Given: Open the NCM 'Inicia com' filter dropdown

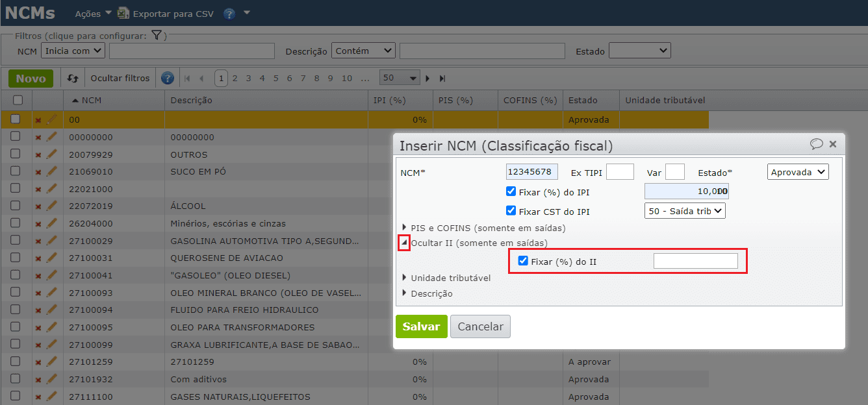Looking at the screenshot, I should pyautogui.click(x=73, y=51).
